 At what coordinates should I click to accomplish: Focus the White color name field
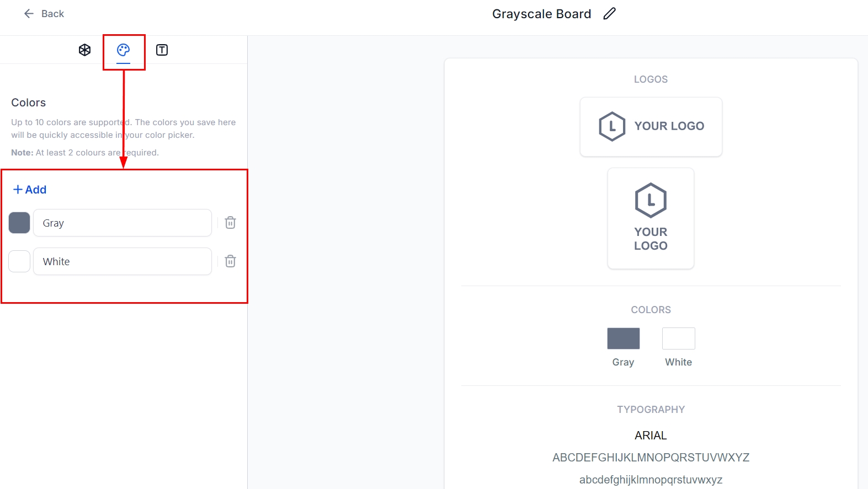pyautogui.click(x=123, y=261)
